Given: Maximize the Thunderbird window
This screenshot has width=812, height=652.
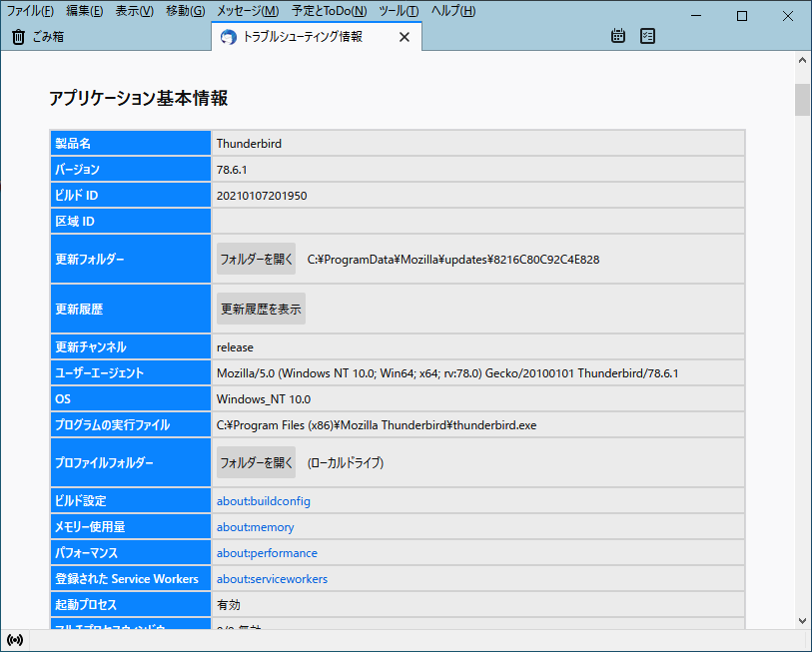Looking at the screenshot, I should (741, 16).
